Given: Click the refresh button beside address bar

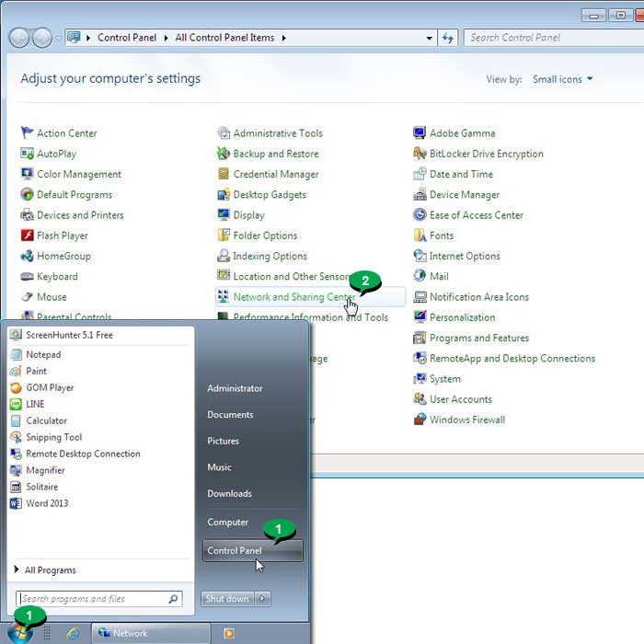Looking at the screenshot, I should (447, 39).
